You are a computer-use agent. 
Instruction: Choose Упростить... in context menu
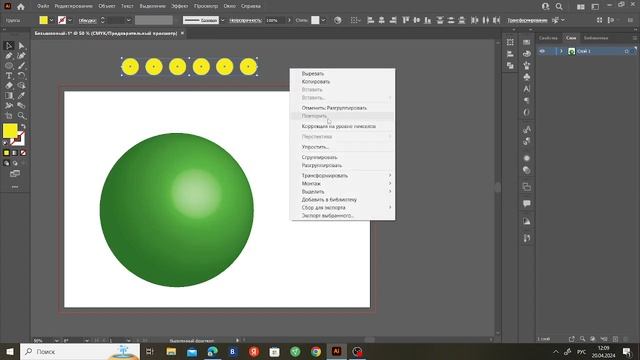coord(315,147)
